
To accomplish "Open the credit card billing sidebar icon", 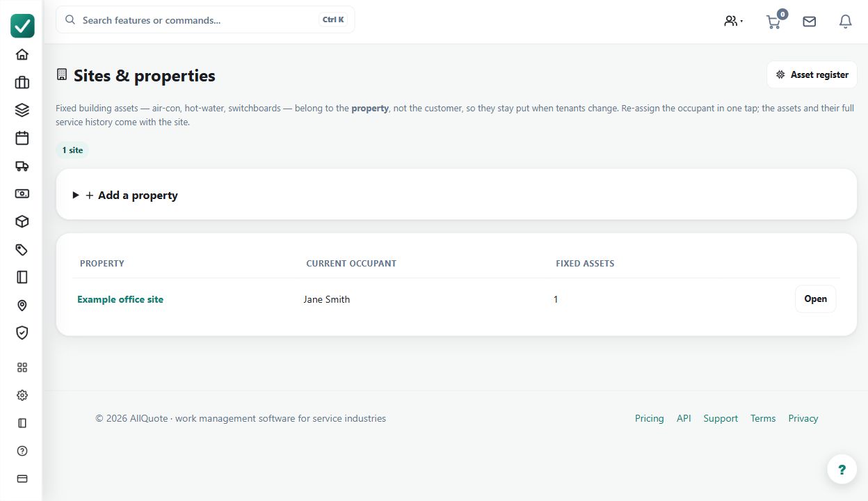I will 22,479.
